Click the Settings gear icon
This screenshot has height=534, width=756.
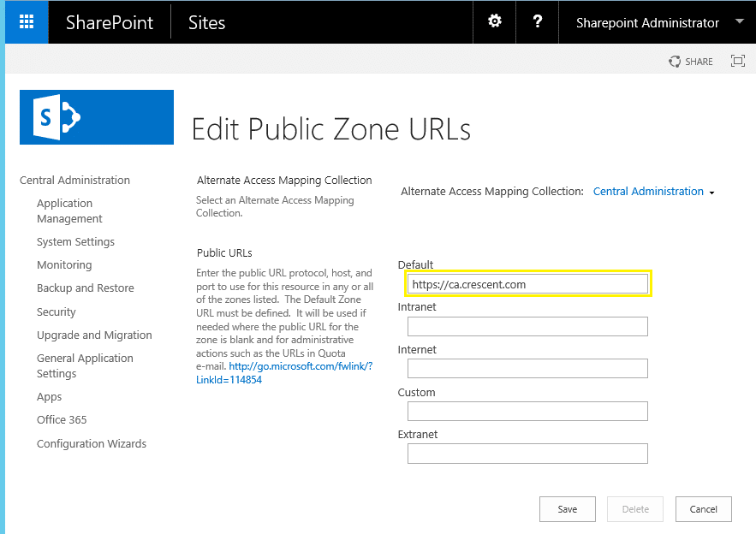[495, 22]
